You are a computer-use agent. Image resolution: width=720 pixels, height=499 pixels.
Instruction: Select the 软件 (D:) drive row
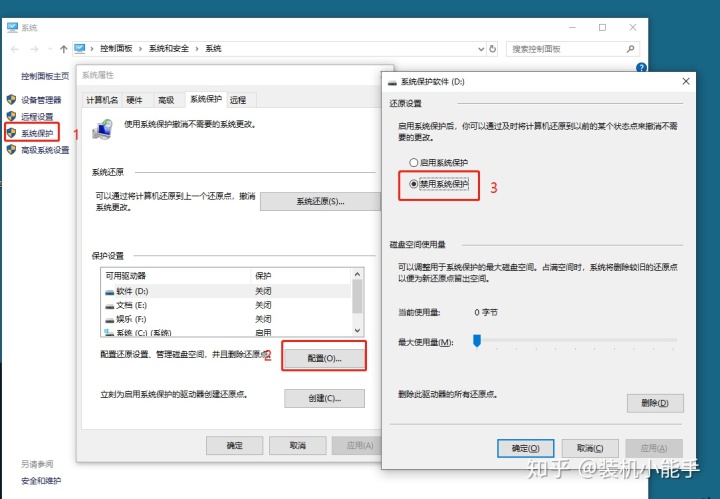[226, 292]
